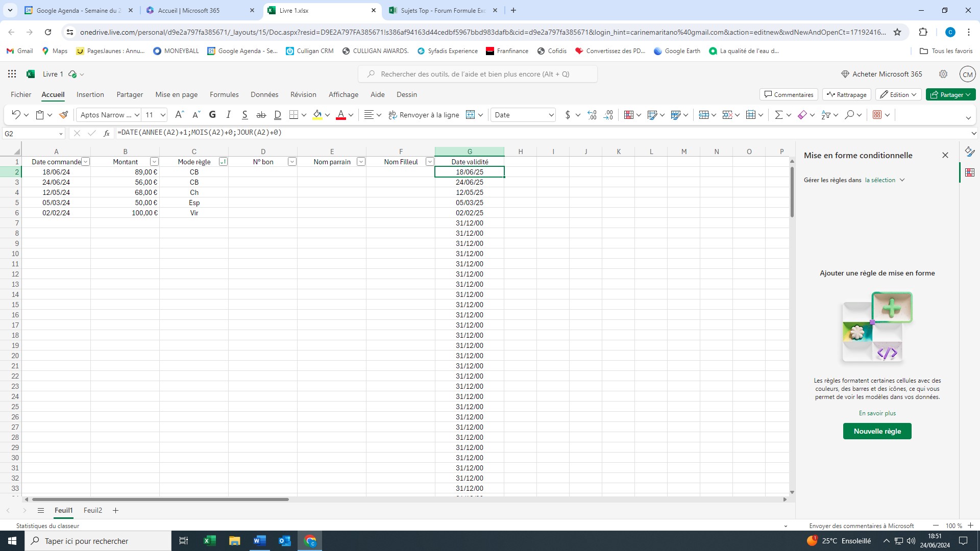Open filter dropdown for Date commande column
The height and width of the screenshot is (551, 980).
pos(86,162)
